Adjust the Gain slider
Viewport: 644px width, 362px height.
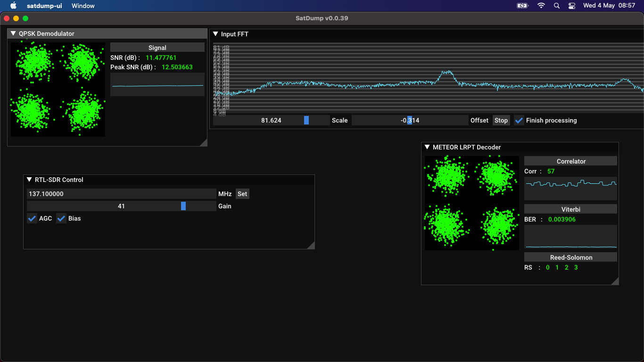point(121,206)
